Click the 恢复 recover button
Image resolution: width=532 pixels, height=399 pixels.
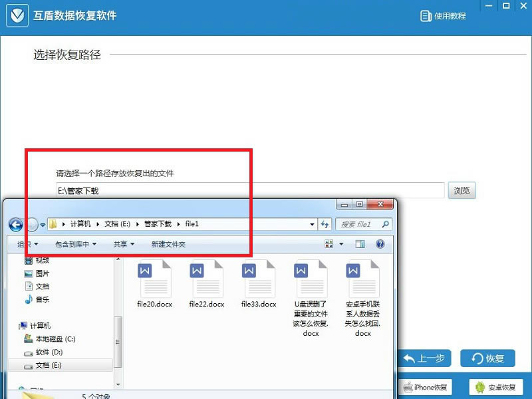tap(487, 358)
